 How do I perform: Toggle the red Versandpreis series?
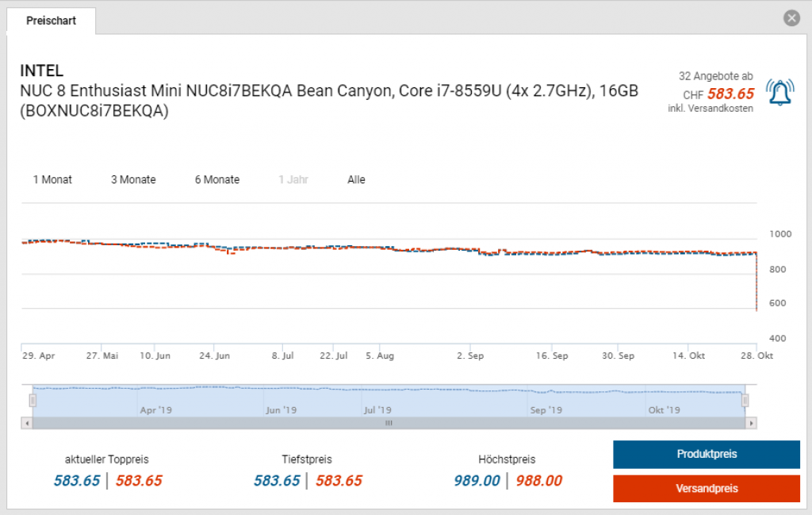706,488
